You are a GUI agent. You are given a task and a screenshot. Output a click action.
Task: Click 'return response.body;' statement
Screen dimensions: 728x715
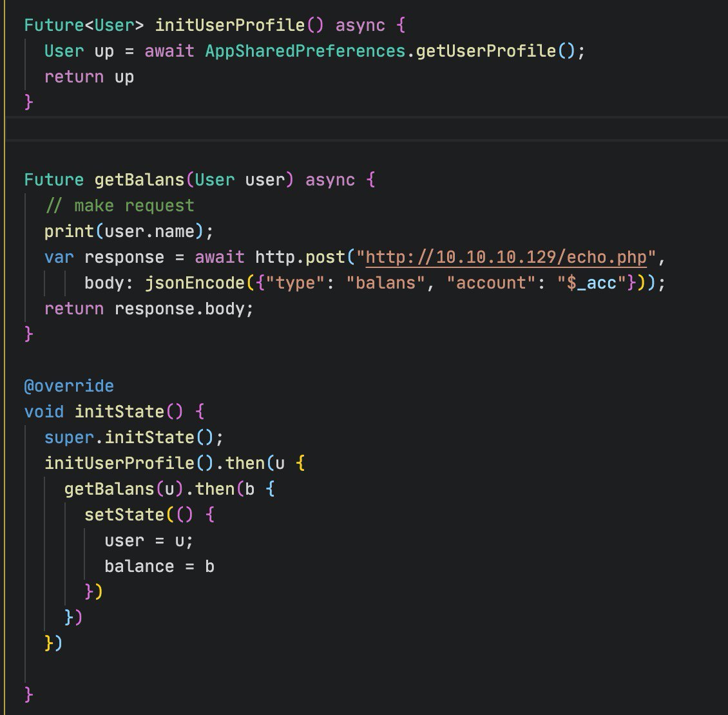pos(149,309)
